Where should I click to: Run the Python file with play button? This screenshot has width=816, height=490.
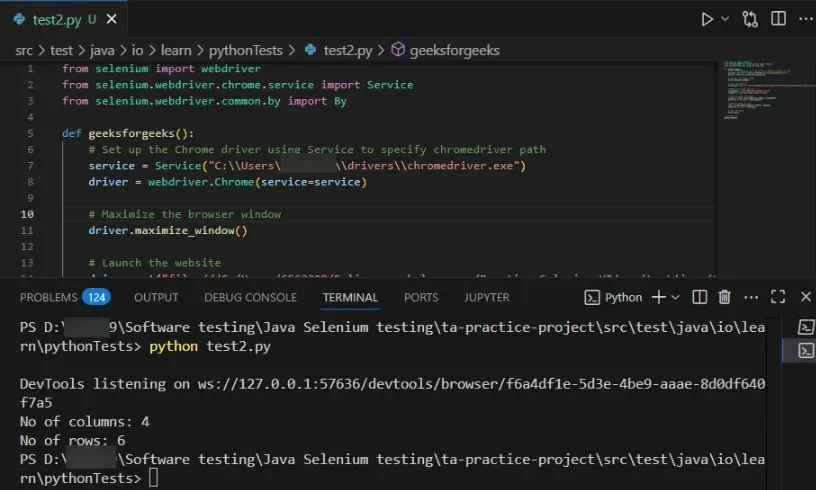point(707,19)
